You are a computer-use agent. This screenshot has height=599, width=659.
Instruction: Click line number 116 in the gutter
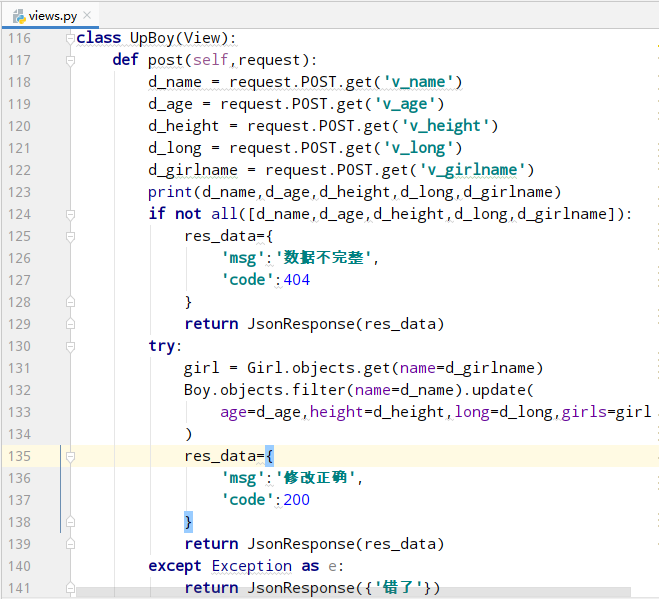pos(19,38)
